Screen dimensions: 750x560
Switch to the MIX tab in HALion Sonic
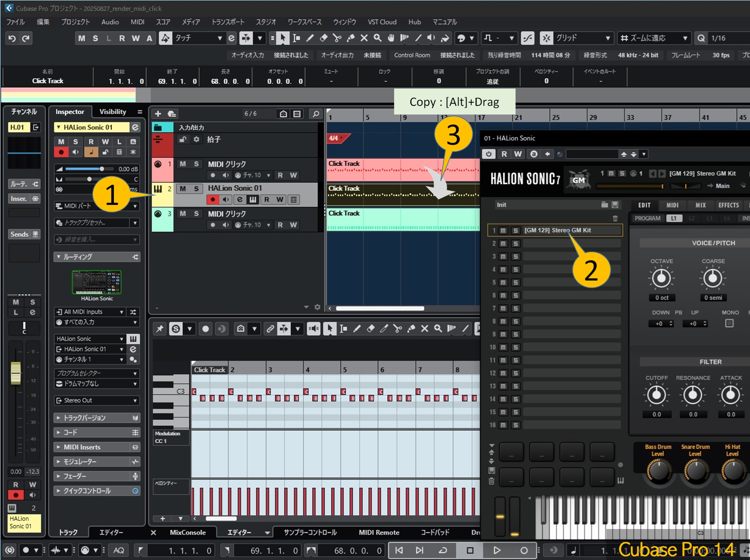pos(700,205)
